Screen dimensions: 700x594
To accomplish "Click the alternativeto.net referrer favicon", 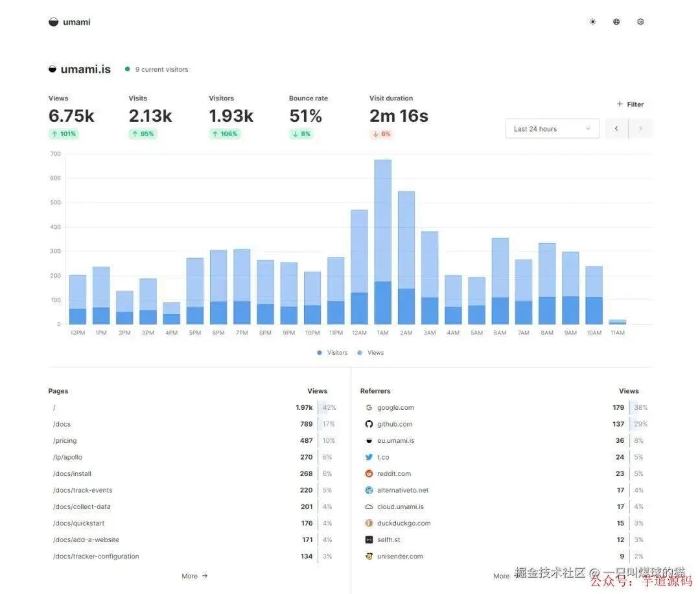I will pyautogui.click(x=369, y=490).
